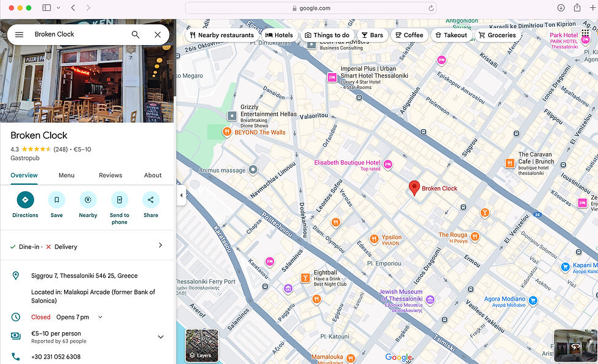
Task: Click the Siggrou 7 address row
Action: click(87, 276)
